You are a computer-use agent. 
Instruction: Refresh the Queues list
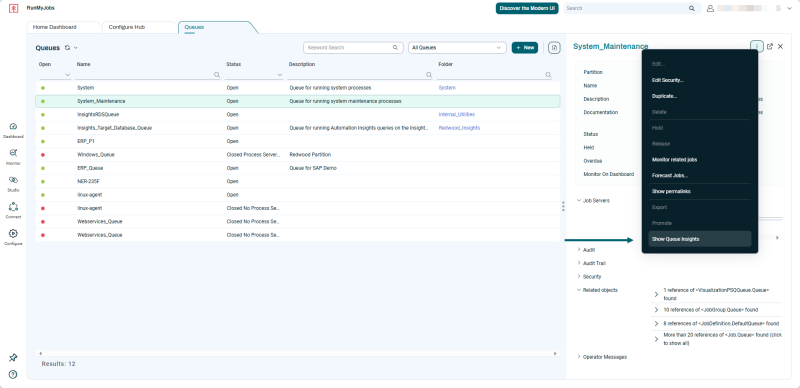67,47
